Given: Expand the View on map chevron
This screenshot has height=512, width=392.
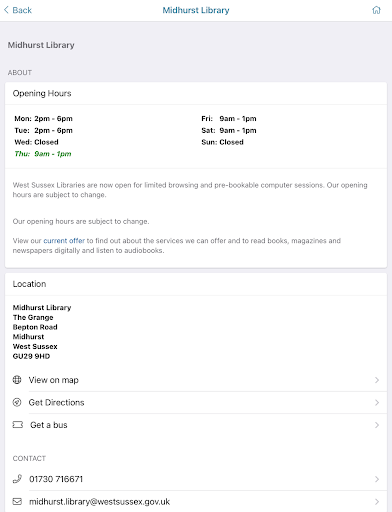Looking at the screenshot, I should coord(377,380).
